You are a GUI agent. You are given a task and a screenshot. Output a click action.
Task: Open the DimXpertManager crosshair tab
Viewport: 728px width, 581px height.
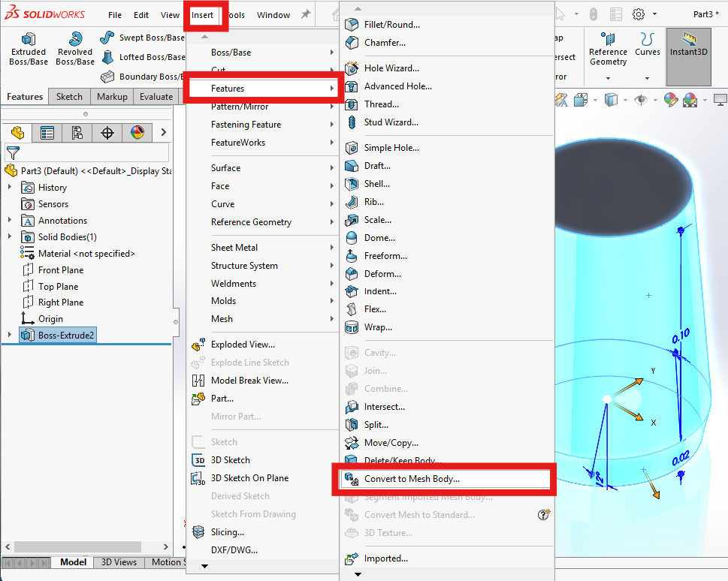[107, 133]
